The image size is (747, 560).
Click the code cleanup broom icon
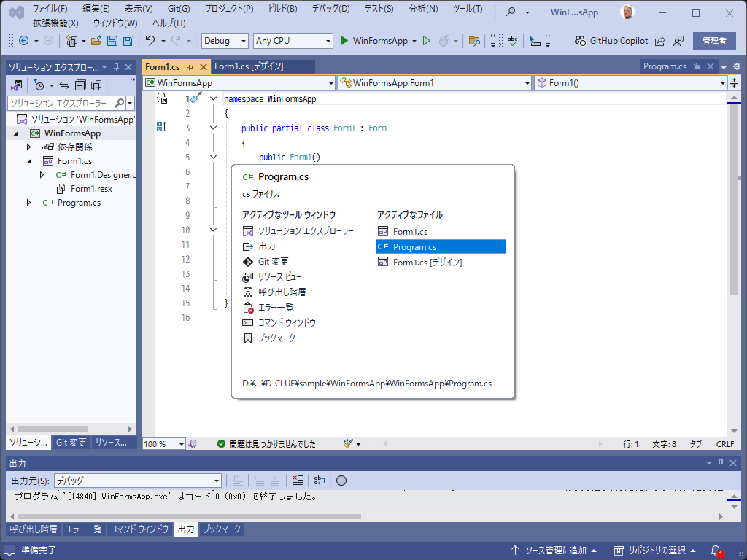[348, 444]
